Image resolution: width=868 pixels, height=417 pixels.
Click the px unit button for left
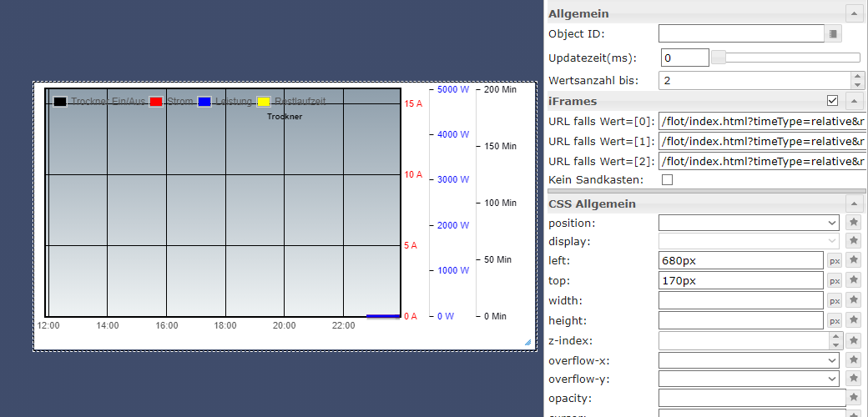[835, 260]
